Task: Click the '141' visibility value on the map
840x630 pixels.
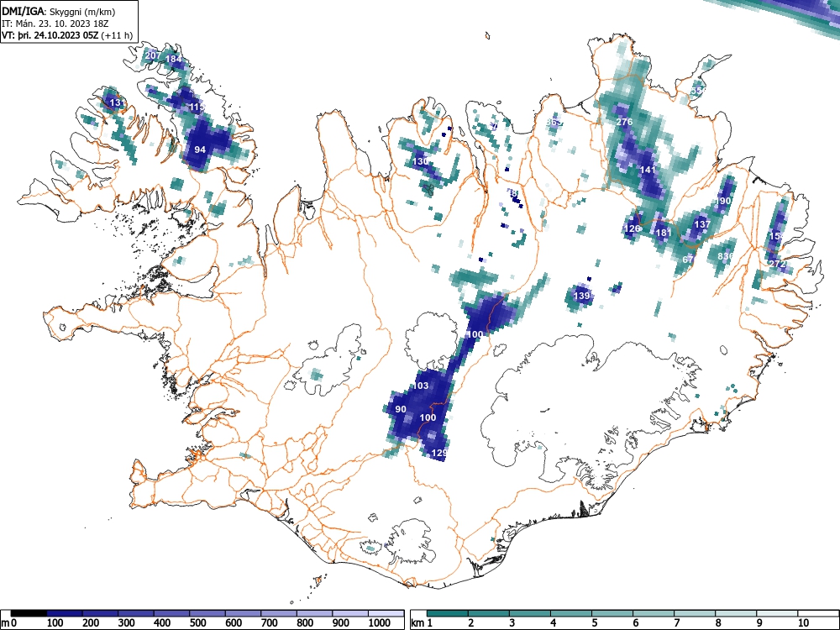Action: [648, 170]
